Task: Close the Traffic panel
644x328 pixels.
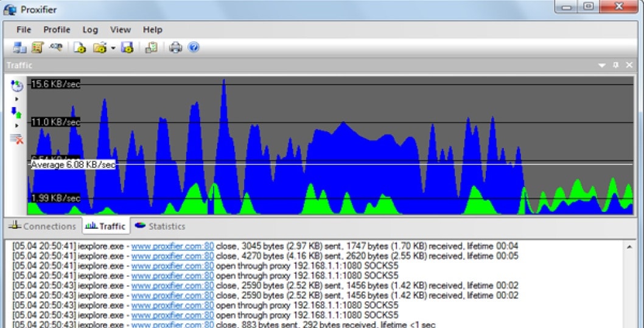Action: [629, 65]
